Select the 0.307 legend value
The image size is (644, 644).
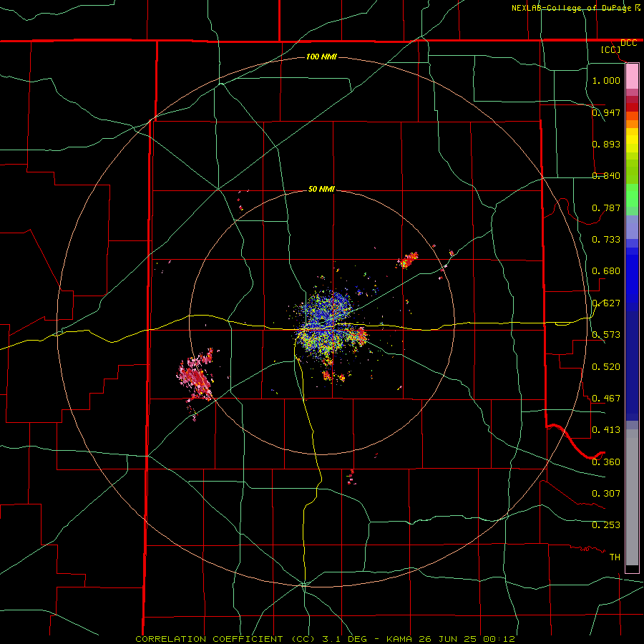(606, 493)
